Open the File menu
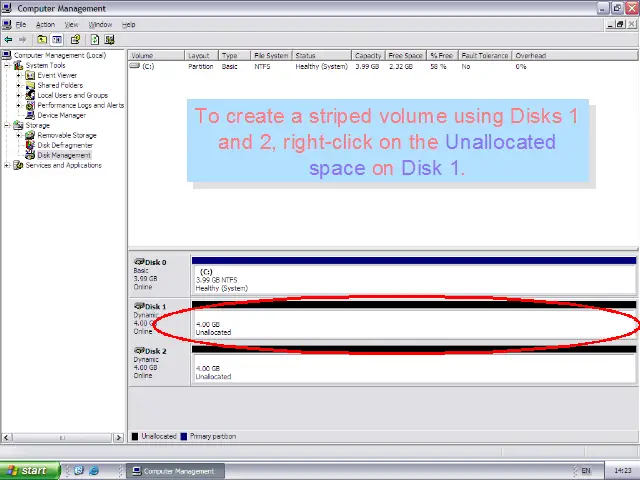640x480 pixels. click(21, 24)
